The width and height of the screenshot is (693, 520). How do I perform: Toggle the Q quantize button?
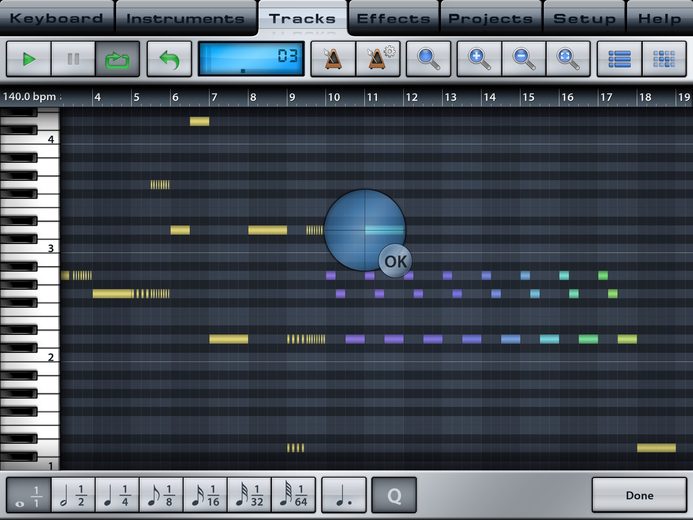[x=394, y=495]
